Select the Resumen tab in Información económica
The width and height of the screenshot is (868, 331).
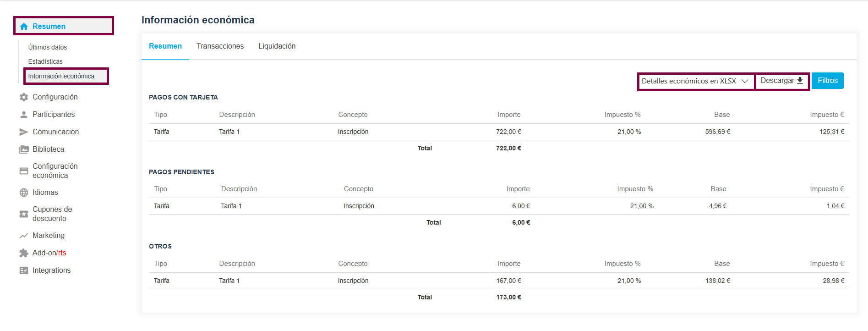(x=165, y=46)
